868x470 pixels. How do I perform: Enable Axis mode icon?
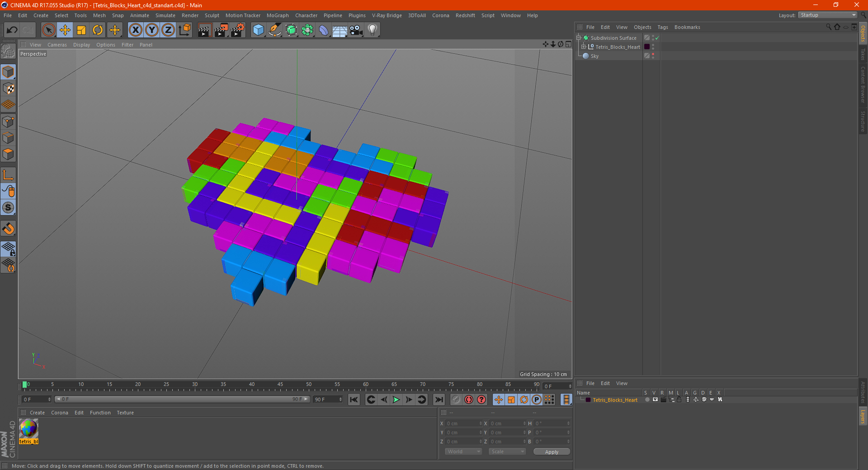pos(8,175)
